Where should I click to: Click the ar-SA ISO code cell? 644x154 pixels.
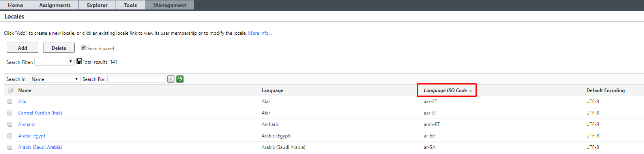[x=429, y=147]
